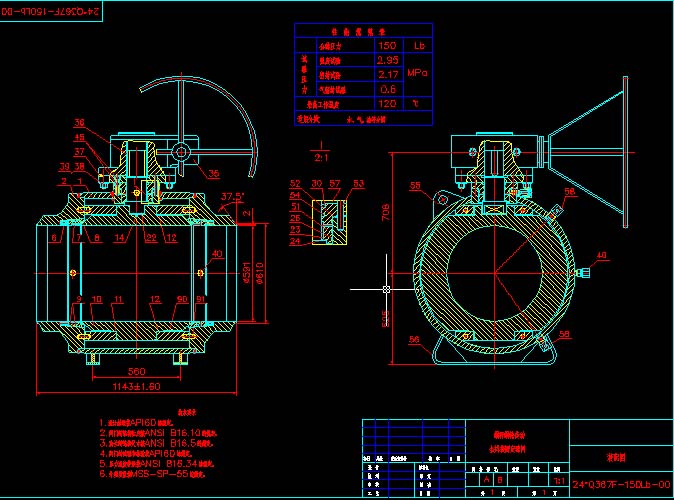674x500 pixels.
Task: Click detail balloon number 57
Action: click(x=335, y=184)
